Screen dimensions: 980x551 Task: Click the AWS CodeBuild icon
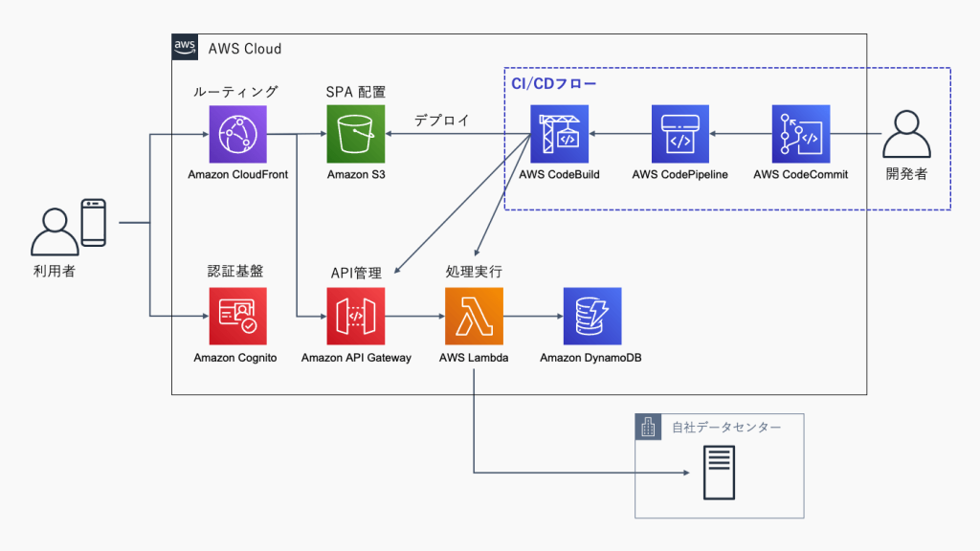(x=560, y=134)
